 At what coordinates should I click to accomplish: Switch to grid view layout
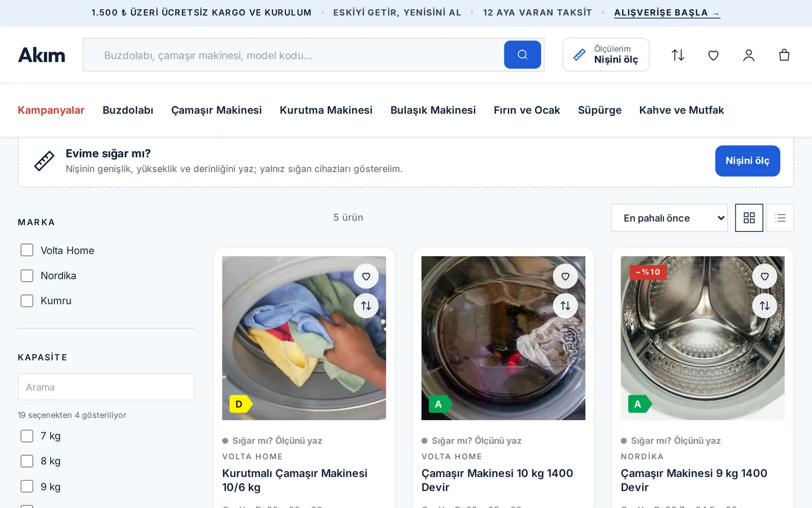(749, 218)
